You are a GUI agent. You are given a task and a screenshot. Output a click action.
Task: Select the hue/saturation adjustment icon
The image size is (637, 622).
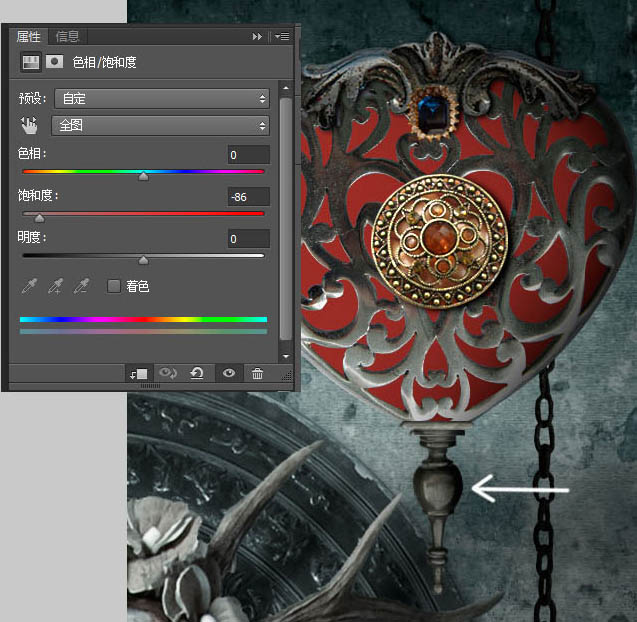31,62
